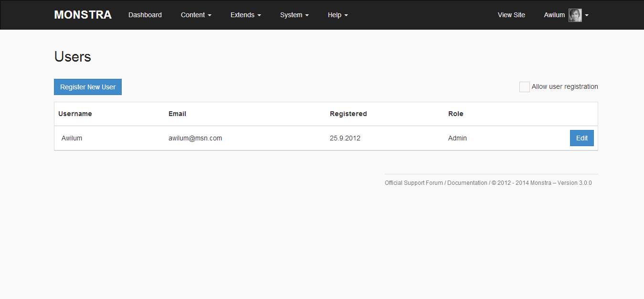The width and height of the screenshot is (644, 299).
Task: Click the Awilum name in the navbar
Action: point(554,15)
